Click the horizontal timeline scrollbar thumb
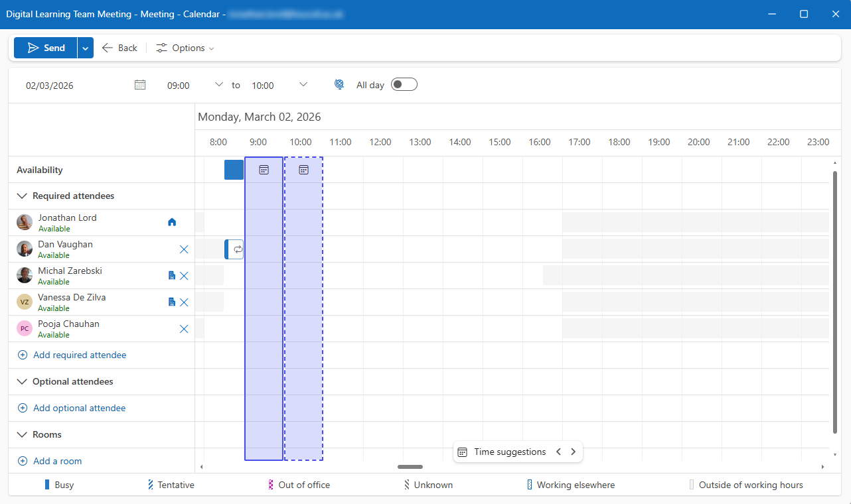The image size is (851, 504). (410, 467)
